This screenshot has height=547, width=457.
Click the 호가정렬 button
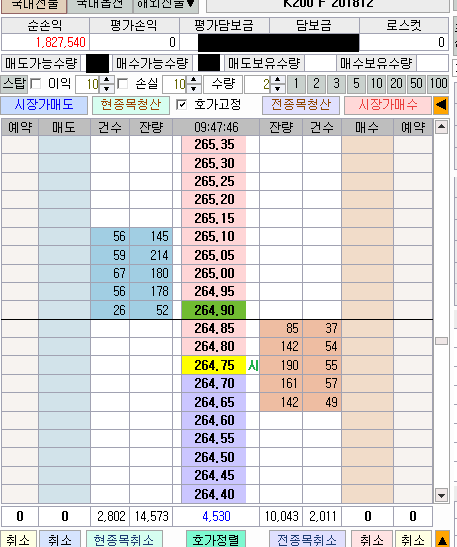[216, 540]
